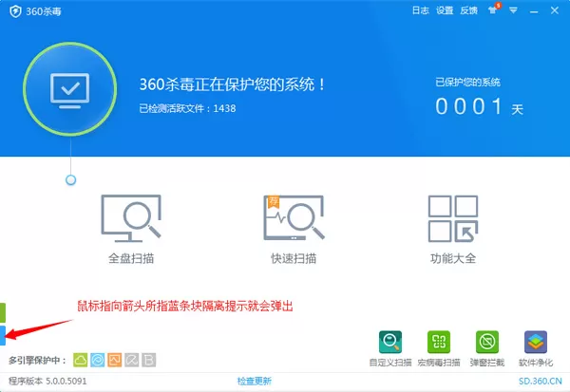Image resolution: width=570 pixels, height=392 pixels.
Task: Open 反馈 feedback
Action: tap(468, 10)
